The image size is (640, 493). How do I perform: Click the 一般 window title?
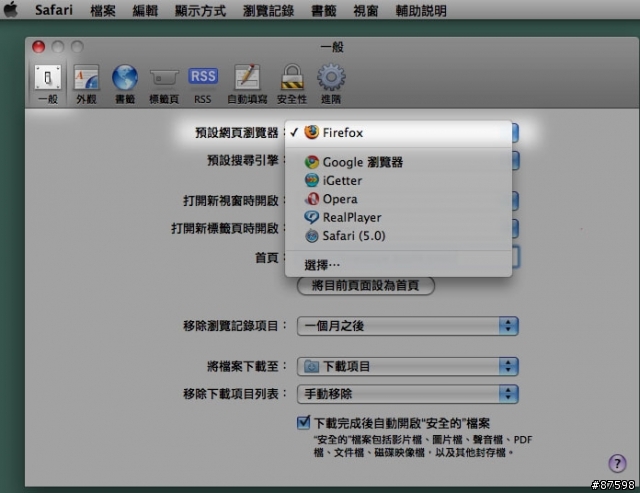tap(332, 47)
